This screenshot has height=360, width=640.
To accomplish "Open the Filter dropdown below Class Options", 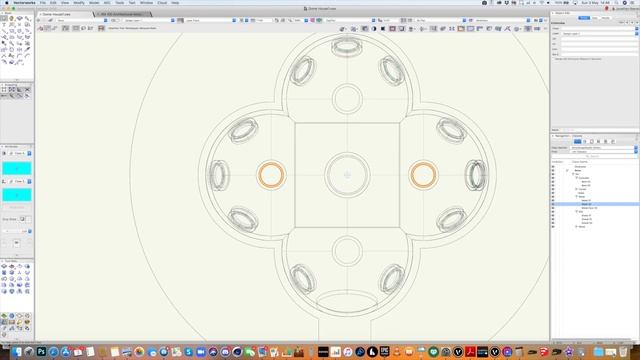I will (604, 151).
